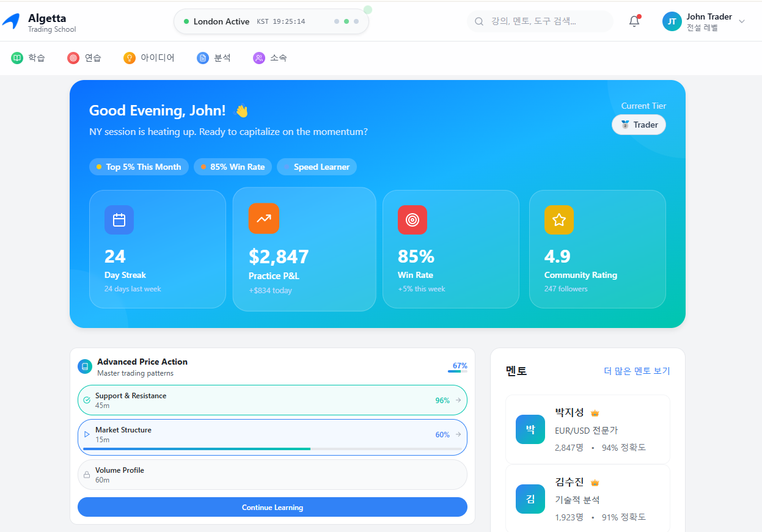
Task: Click the JT profile avatar
Action: click(x=672, y=21)
